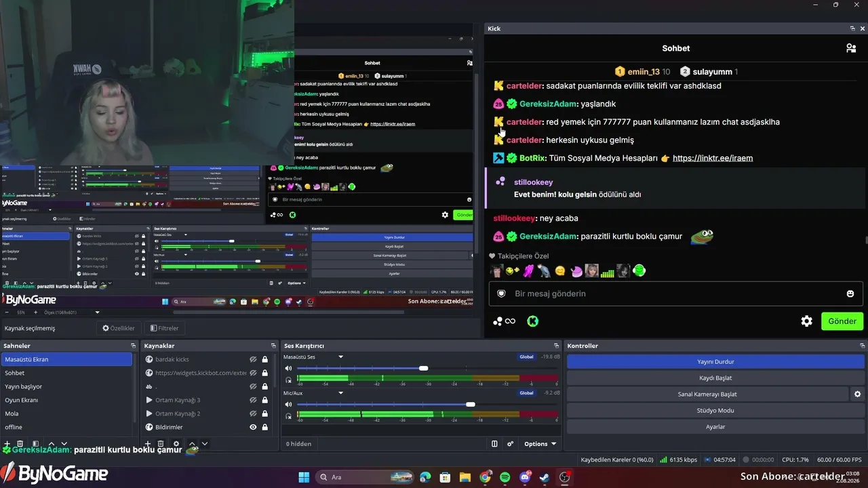Switch audio mixer layout icon
The width and height of the screenshot is (868, 488).
tap(494, 444)
